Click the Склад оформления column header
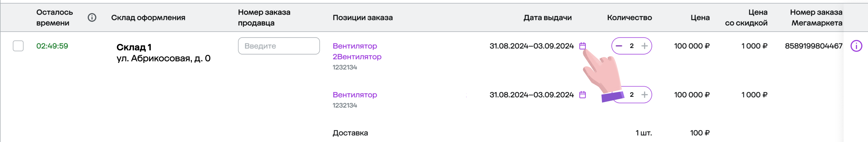 coord(148,17)
